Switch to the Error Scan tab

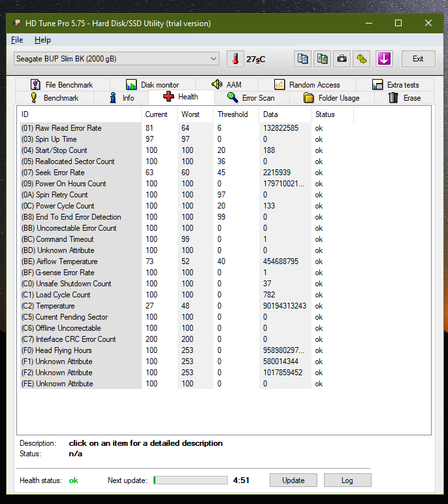(252, 97)
